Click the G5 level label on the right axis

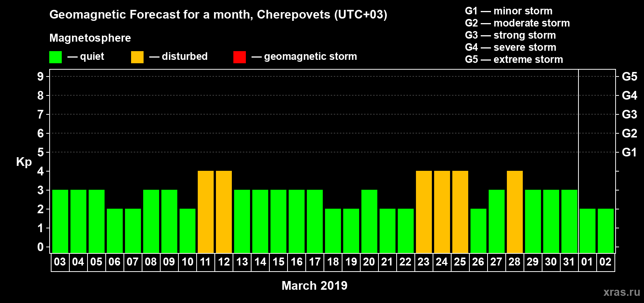click(629, 77)
